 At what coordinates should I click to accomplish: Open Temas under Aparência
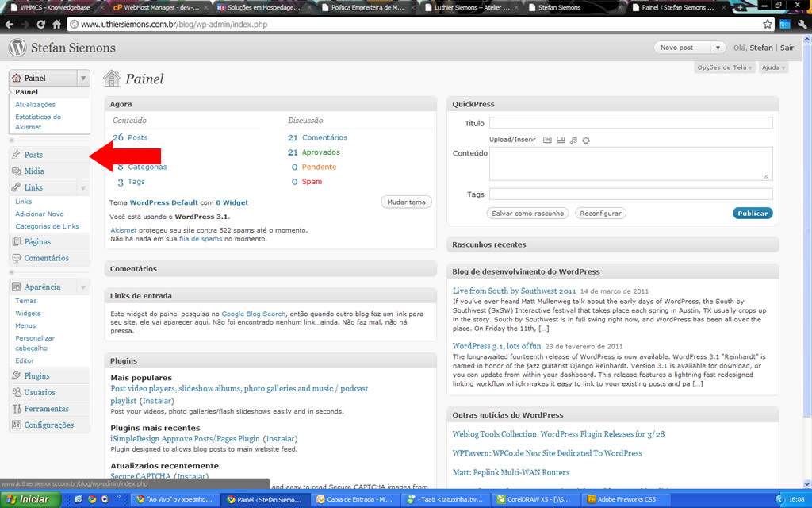click(26, 301)
